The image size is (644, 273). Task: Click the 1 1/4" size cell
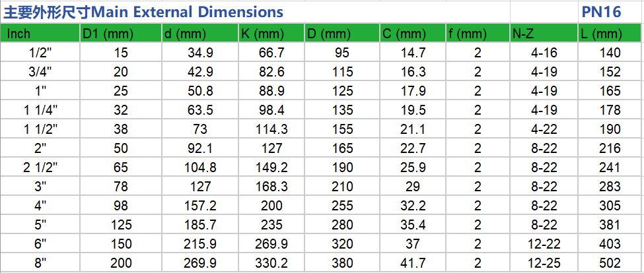pyautogui.click(x=39, y=110)
